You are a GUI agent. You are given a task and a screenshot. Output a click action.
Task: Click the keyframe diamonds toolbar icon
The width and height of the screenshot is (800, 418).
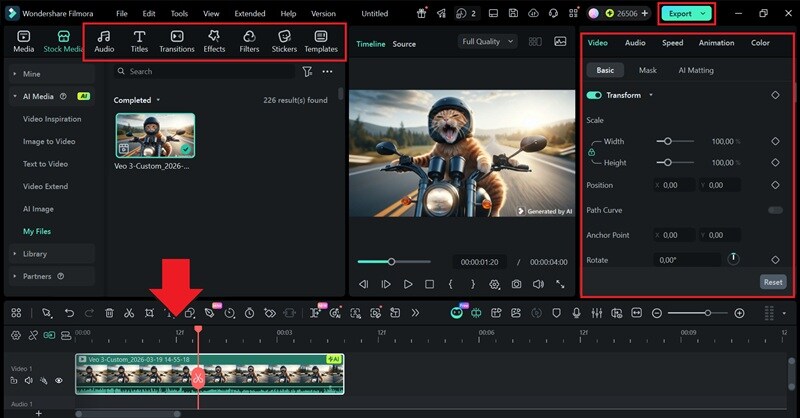(270, 313)
